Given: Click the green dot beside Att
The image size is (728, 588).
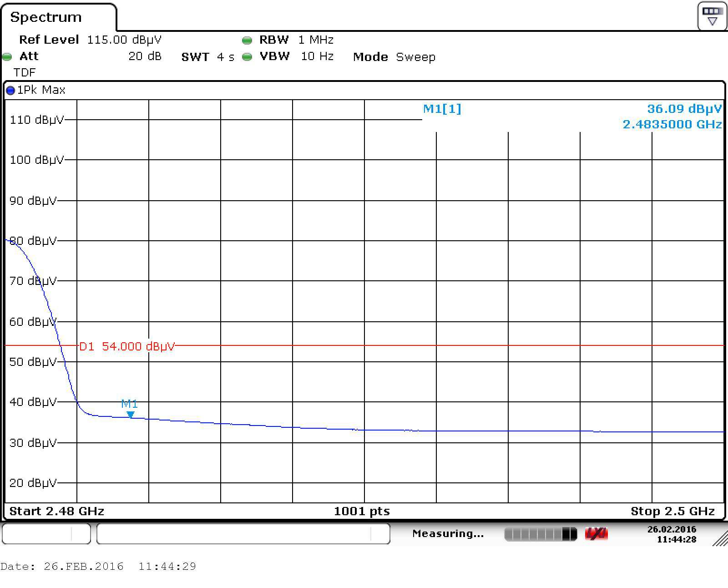Looking at the screenshot, I should click(x=7, y=57).
